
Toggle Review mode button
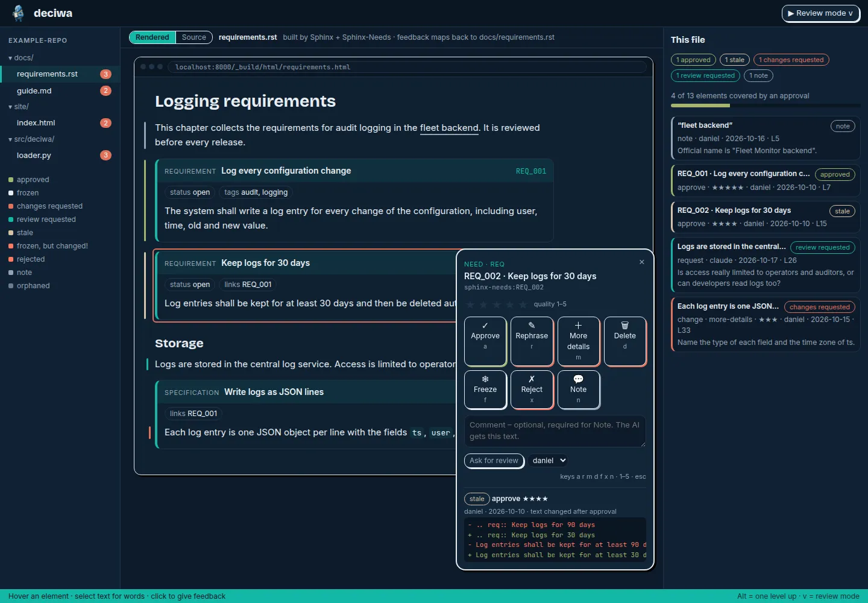pyautogui.click(x=821, y=13)
